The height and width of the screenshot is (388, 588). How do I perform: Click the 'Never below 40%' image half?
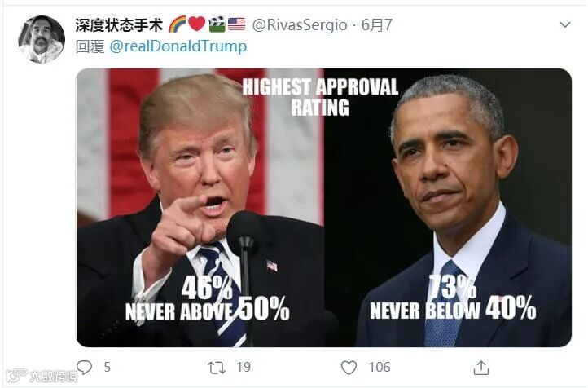[448, 208]
